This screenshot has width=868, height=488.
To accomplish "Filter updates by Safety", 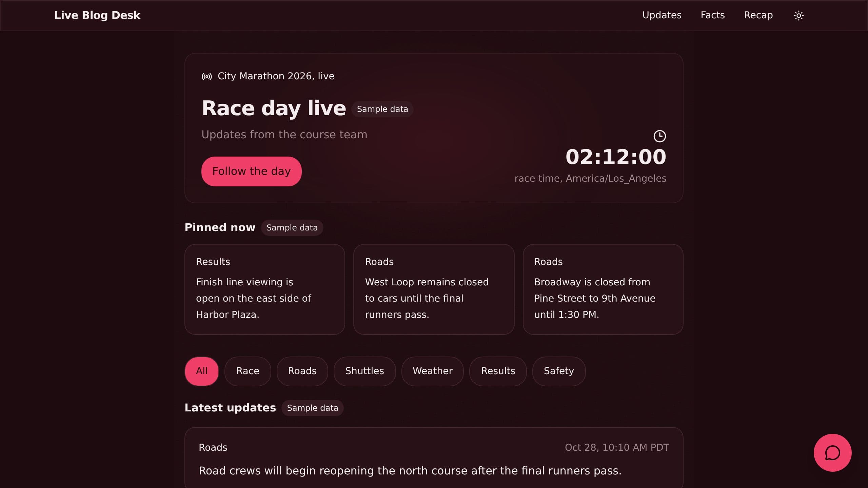I will pos(559,371).
